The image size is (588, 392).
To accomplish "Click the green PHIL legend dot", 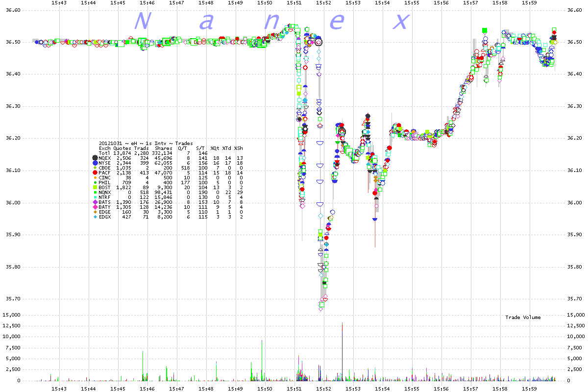I will click(x=95, y=182).
